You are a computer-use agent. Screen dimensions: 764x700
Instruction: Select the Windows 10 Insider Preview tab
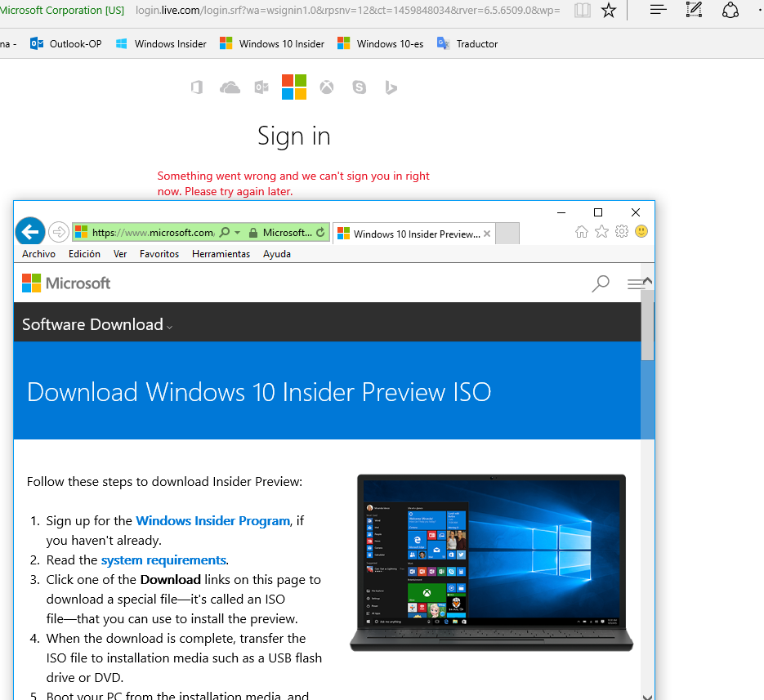413,234
